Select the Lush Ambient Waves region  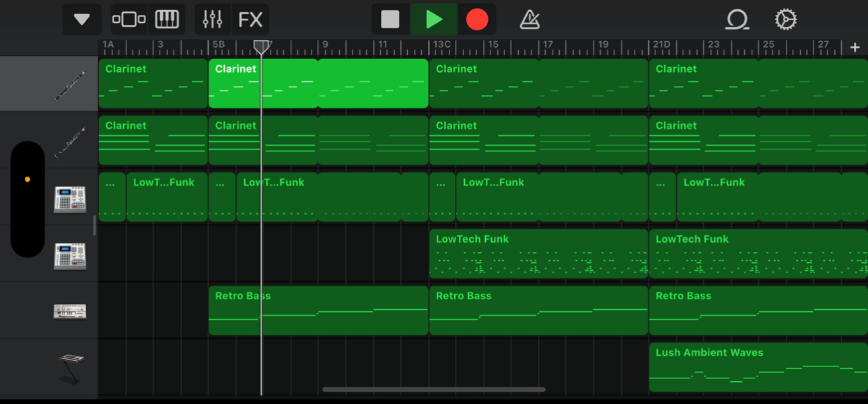tap(758, 367)
